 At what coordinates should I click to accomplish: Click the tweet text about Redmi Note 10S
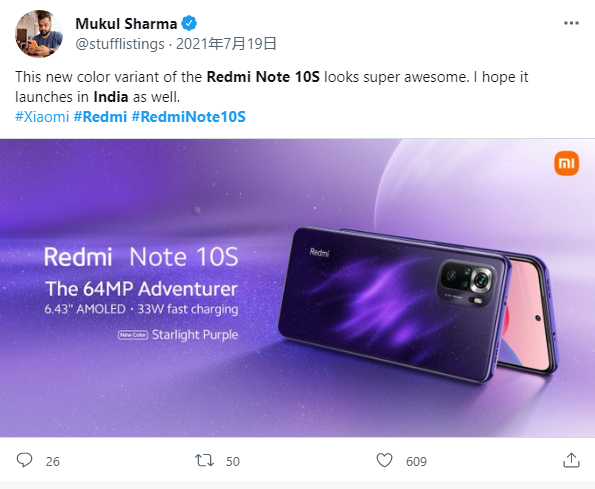click(272, 87)
